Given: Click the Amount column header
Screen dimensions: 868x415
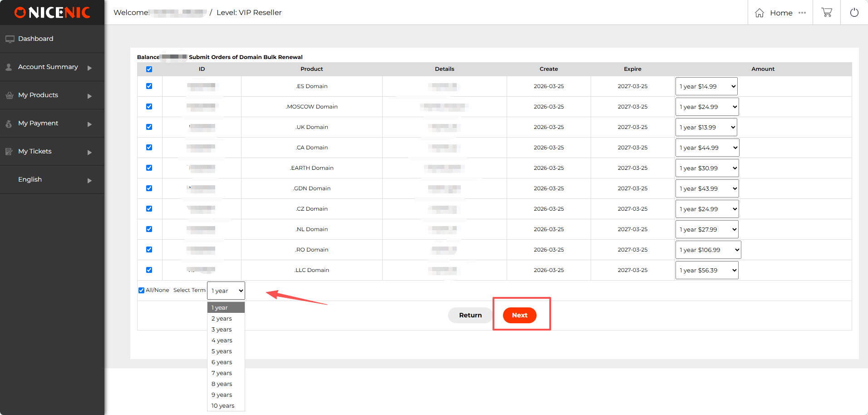Looking at the screenshot, I should pyautogui.click(x=763, y=69).
